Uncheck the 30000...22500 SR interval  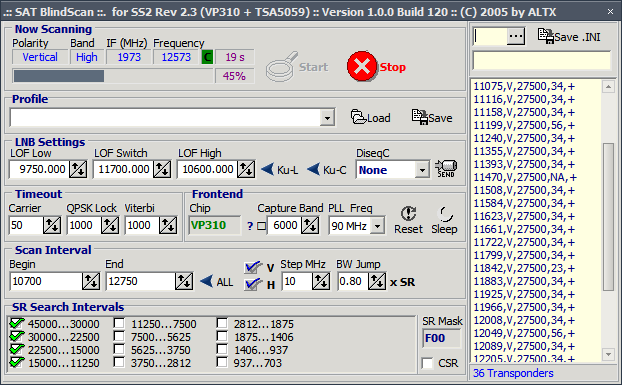point(17,337)
